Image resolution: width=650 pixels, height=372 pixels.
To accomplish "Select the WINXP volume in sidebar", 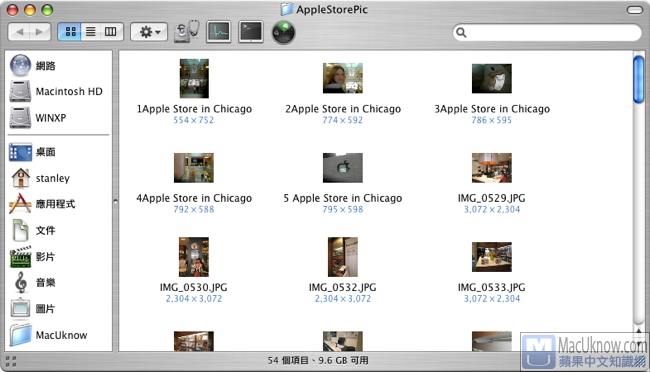I will 38,117.
